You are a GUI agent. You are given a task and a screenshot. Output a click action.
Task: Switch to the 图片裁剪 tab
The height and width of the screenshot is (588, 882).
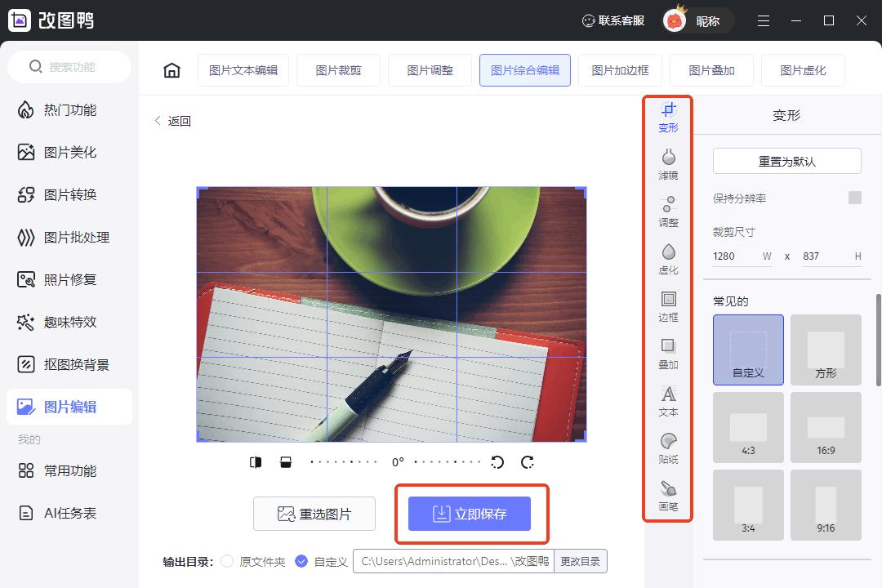tap(338, 70)
